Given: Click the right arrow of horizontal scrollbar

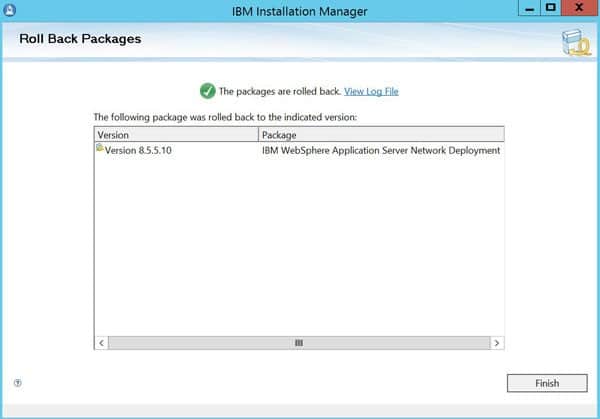Looking at the screenshot, I should pos(497,343).
